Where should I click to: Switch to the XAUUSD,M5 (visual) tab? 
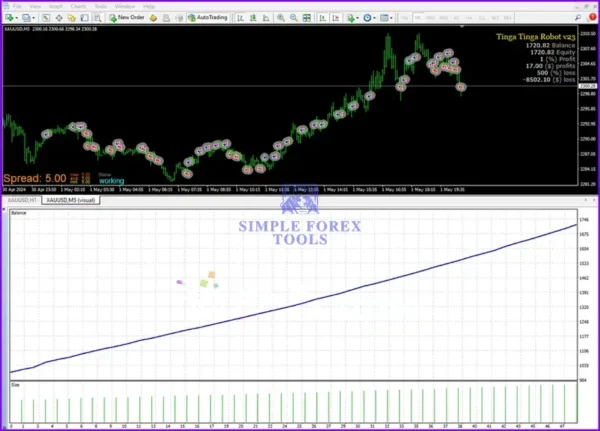pos(71,200)
